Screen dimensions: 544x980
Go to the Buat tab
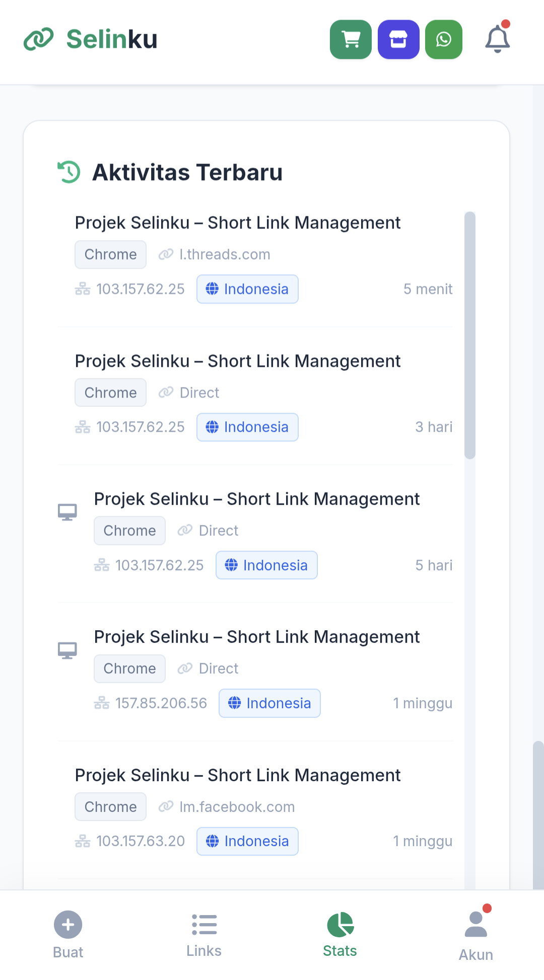click(x=68, y=934)
